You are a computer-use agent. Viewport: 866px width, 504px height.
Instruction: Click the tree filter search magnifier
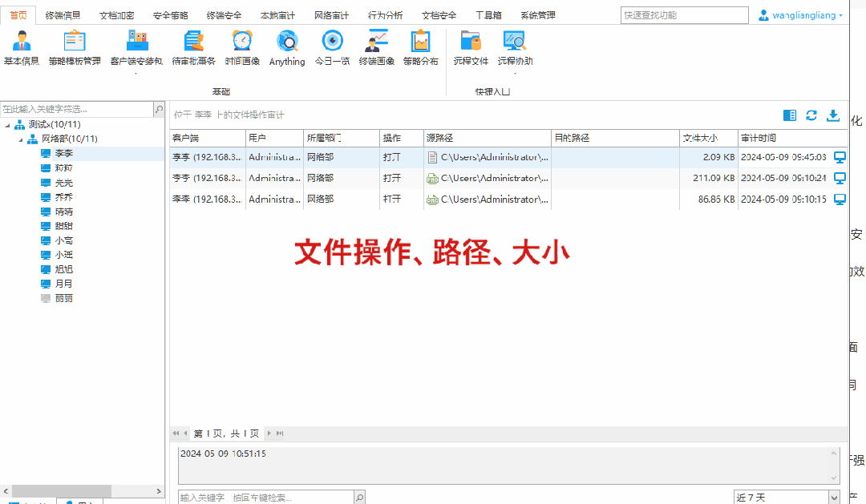click(159, 109)
